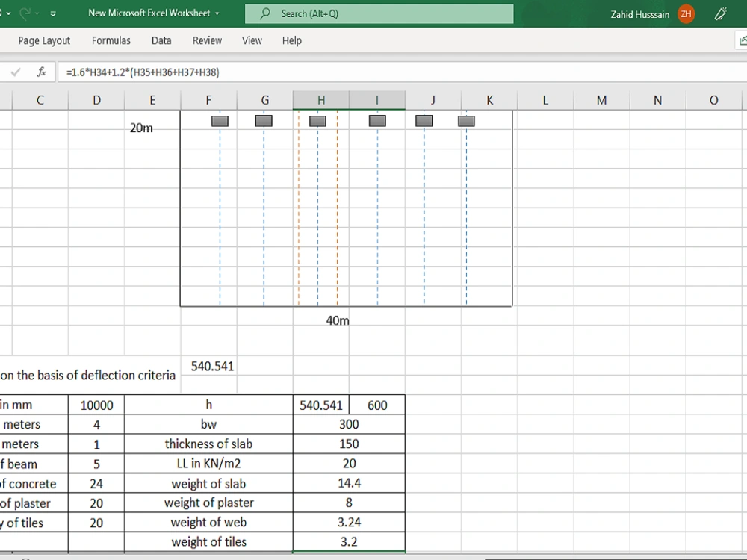
Task: Click the search magnifier icon
Action: [265, 13]
